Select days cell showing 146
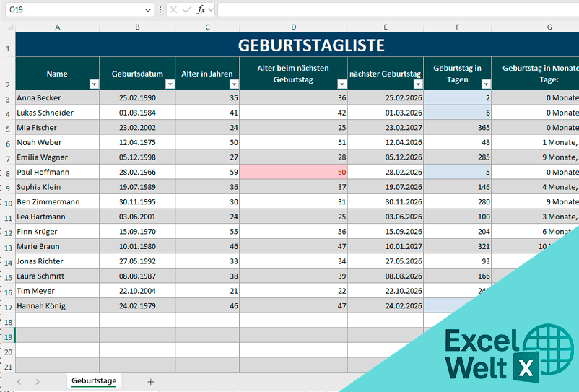 click(x=458, y=187)
